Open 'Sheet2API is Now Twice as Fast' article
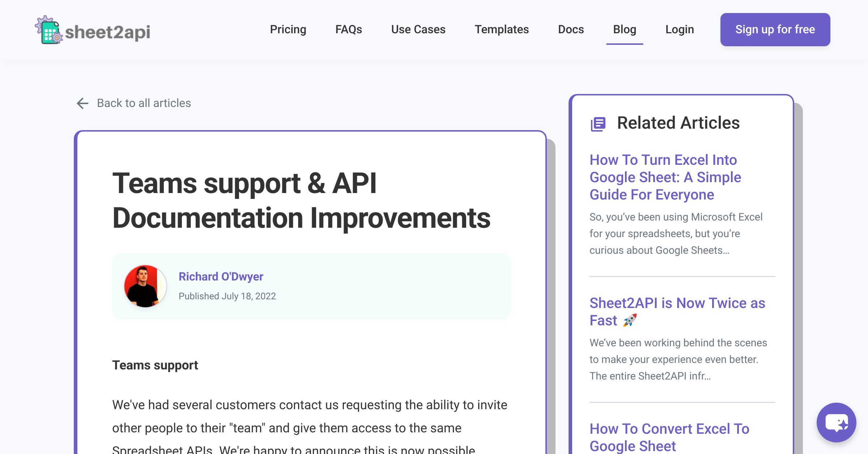868x454 pixels. (677, 311)
